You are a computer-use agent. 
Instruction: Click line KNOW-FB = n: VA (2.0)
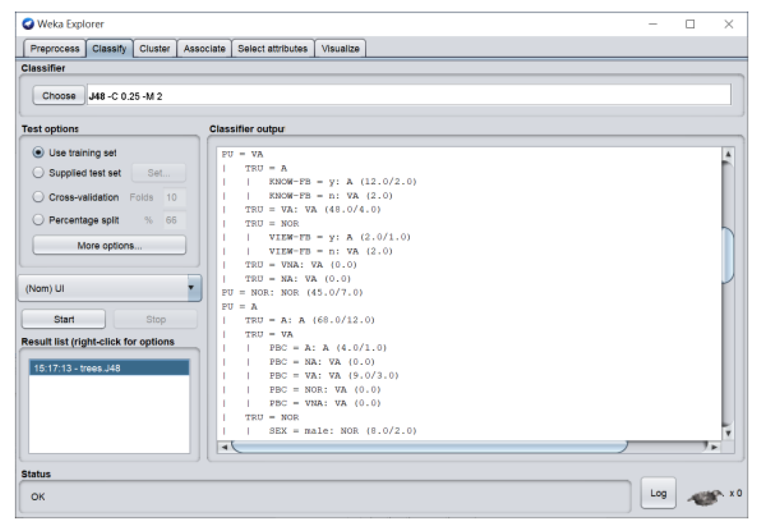(331, 196)
